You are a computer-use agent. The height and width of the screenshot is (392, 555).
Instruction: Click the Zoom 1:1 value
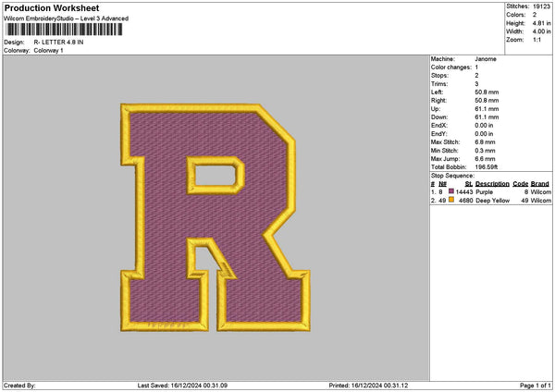[x=536, y=40]
